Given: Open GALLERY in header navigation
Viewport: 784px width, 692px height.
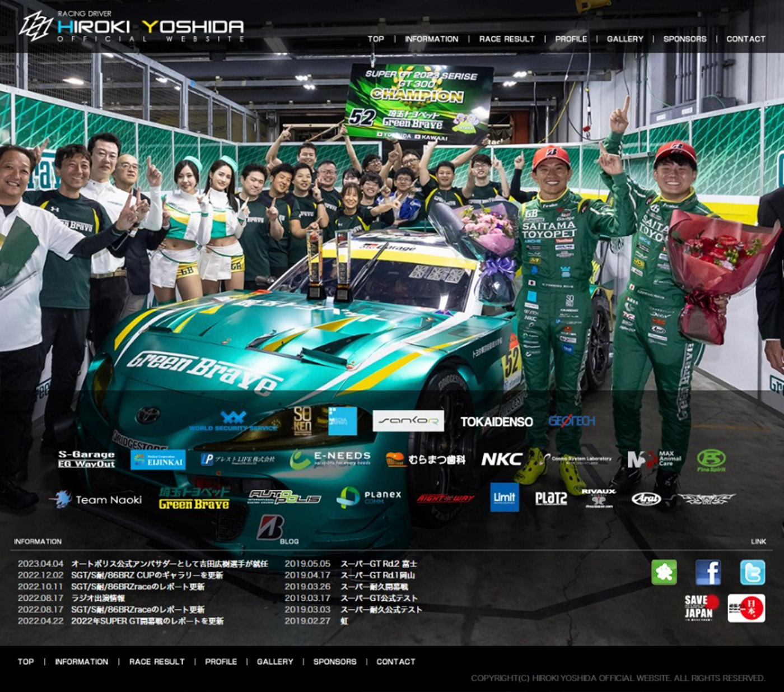Looking at the screenshot, I should [625, 39].
